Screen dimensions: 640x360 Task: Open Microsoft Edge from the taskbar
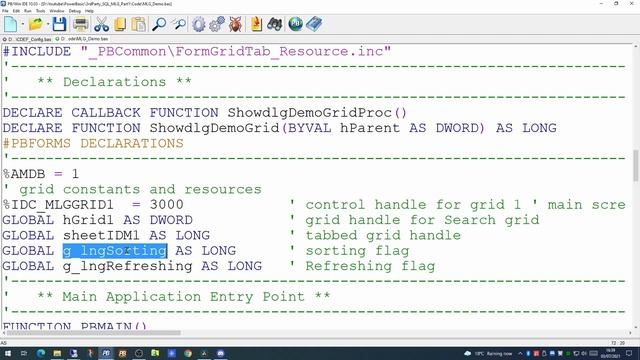point(41,353)
